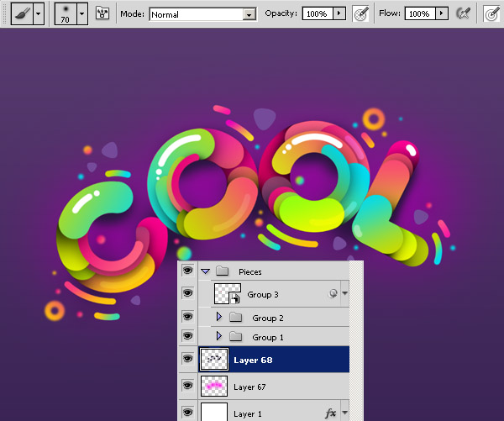Image resolution: width=504 pixels, height=421 pixels.
Task: Expand the Group 1 triangle
Action: [219, 336]
